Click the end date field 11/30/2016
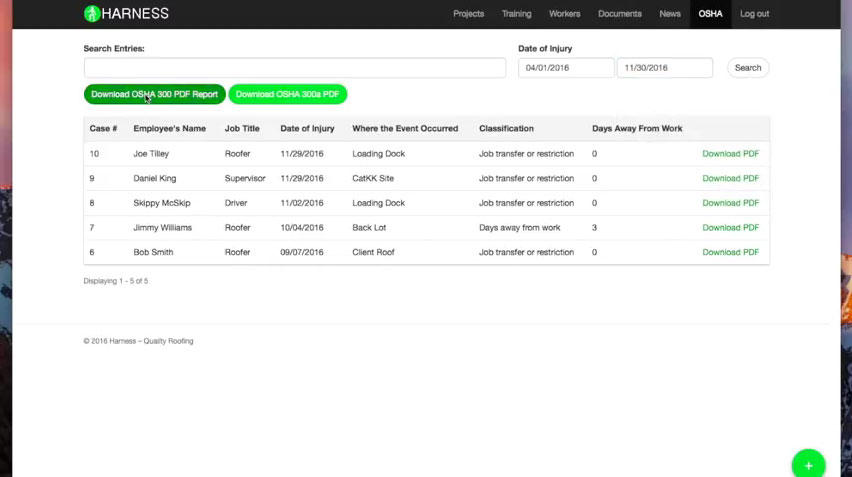This screenshot has height=477, width=852. pyautogui.click(x=664, y=68)
